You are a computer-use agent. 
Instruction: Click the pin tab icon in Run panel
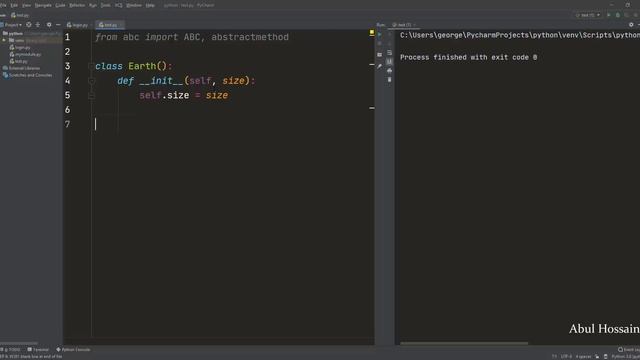coord(380,66)
